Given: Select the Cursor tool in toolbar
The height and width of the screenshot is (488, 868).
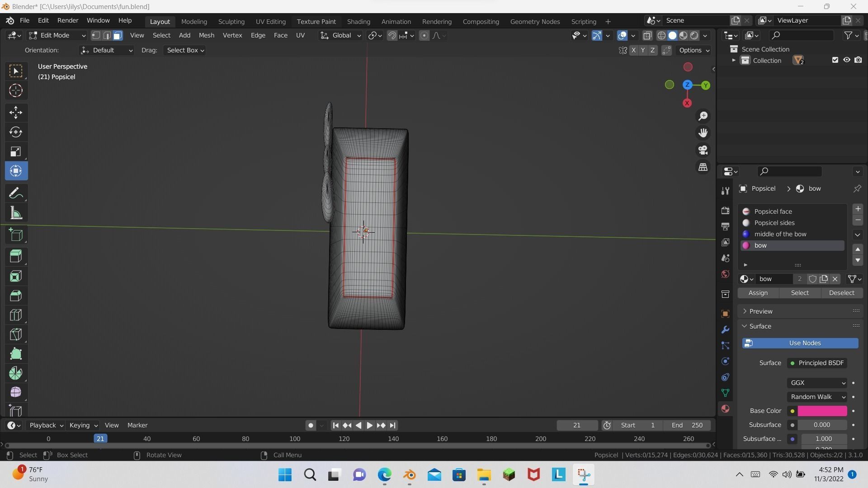Looking at the screenshot, I should [x=16, y=91].
